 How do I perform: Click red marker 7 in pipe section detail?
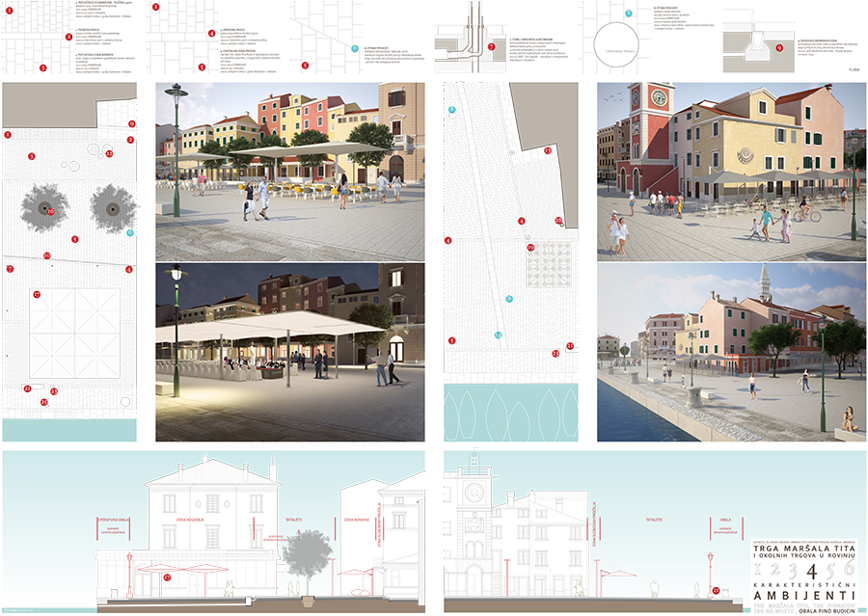coord(491,47)
